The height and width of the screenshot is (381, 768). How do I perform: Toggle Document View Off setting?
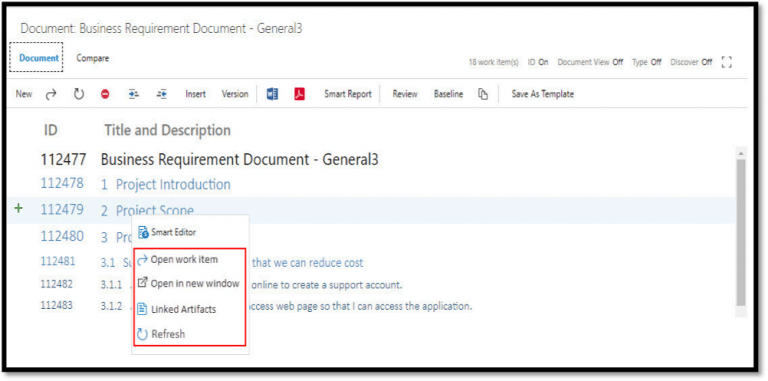point(590,62)
